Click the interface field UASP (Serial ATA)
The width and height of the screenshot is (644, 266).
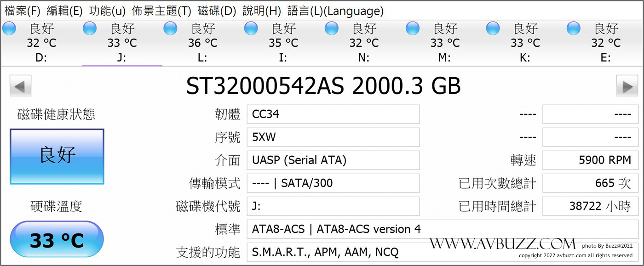(x=333, y=160)
